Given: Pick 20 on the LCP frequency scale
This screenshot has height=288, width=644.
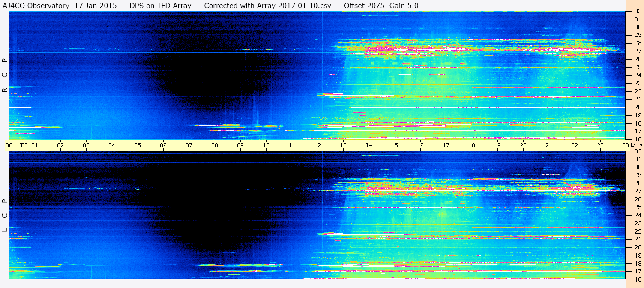Looking at the screenshot, I should point(638,247).
